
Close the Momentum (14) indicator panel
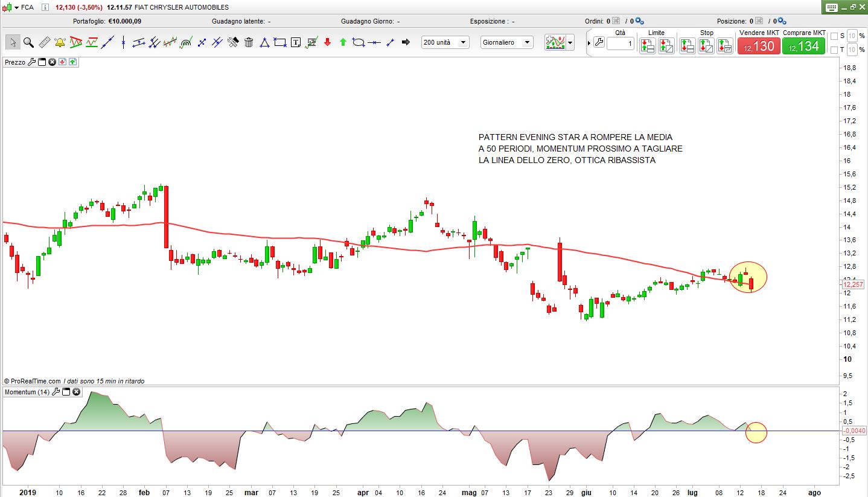[77, 392]
